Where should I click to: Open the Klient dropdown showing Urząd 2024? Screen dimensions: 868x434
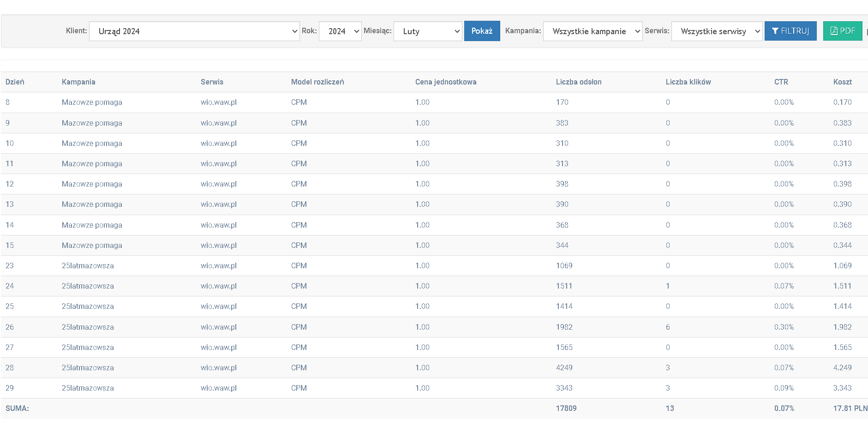194,31
